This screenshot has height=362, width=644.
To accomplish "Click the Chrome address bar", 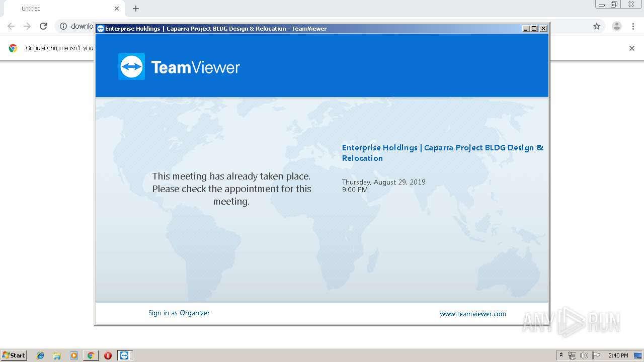I will [x=330, y=26].
